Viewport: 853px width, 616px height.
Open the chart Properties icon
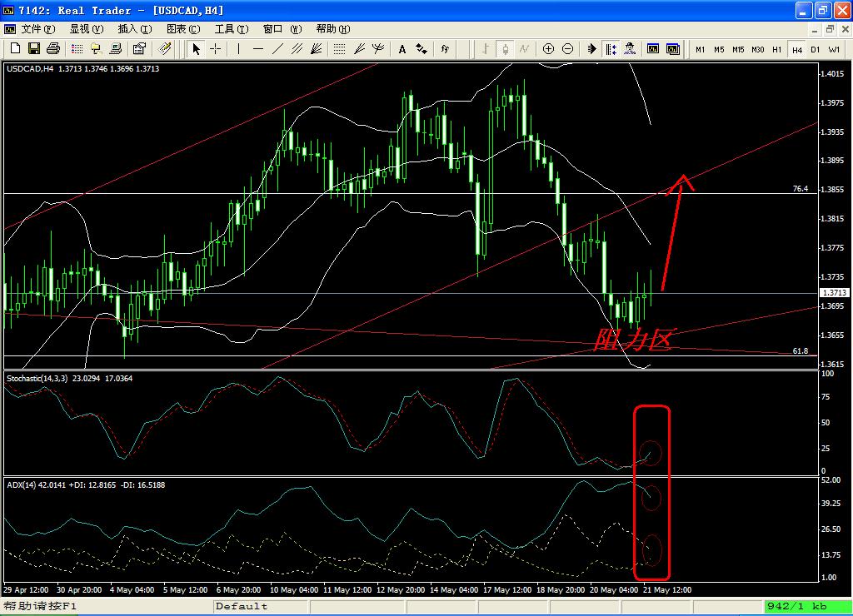[x=139, y=49]
